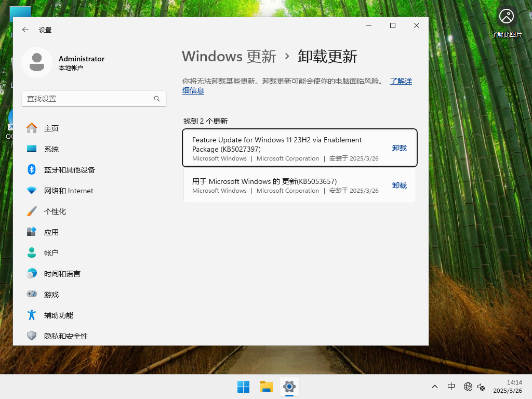Click the back arrow in Settings
532x399 pixels.
pyautogui.click(x=25, y=30)
